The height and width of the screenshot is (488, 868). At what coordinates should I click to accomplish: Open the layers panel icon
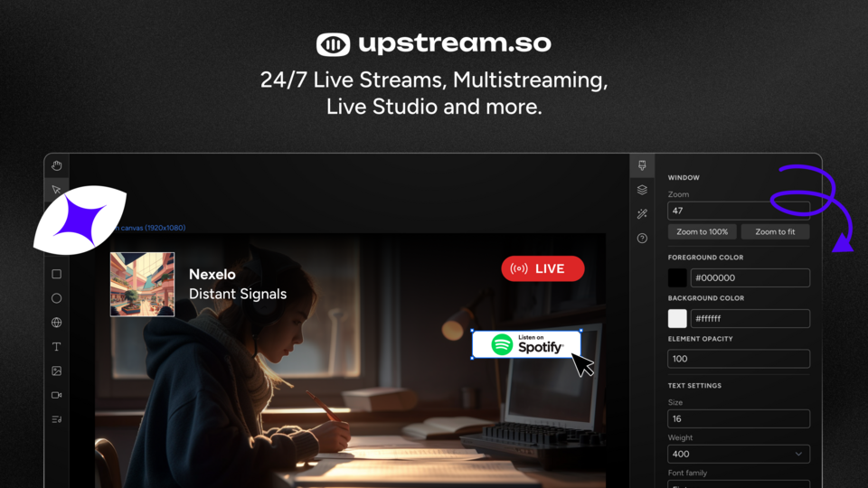(642, 190)
